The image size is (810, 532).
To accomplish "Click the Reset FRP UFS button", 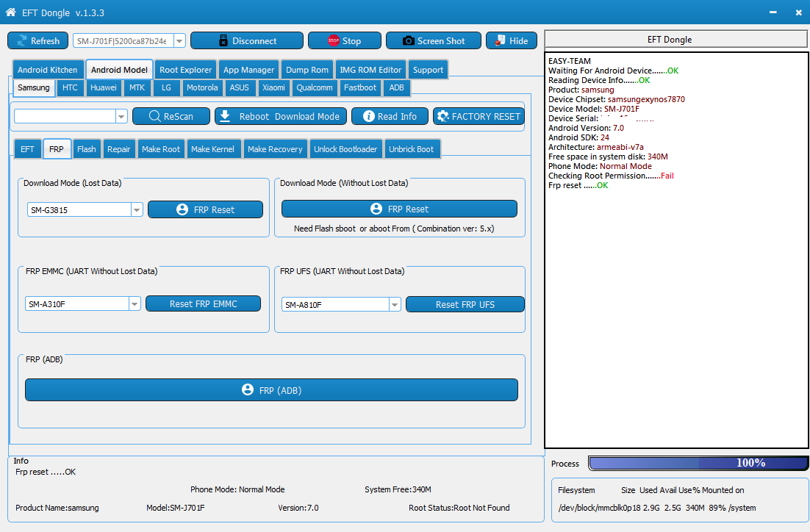I will click(465, 305).
